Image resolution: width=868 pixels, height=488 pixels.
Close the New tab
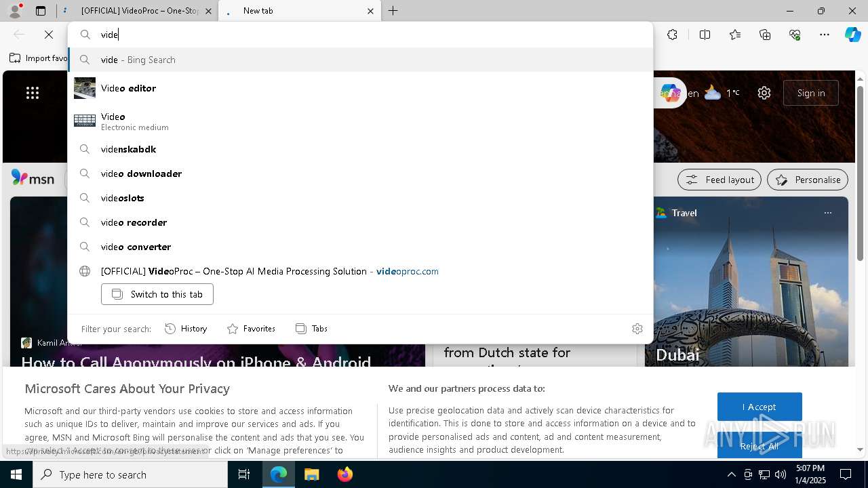click(370, 11)
